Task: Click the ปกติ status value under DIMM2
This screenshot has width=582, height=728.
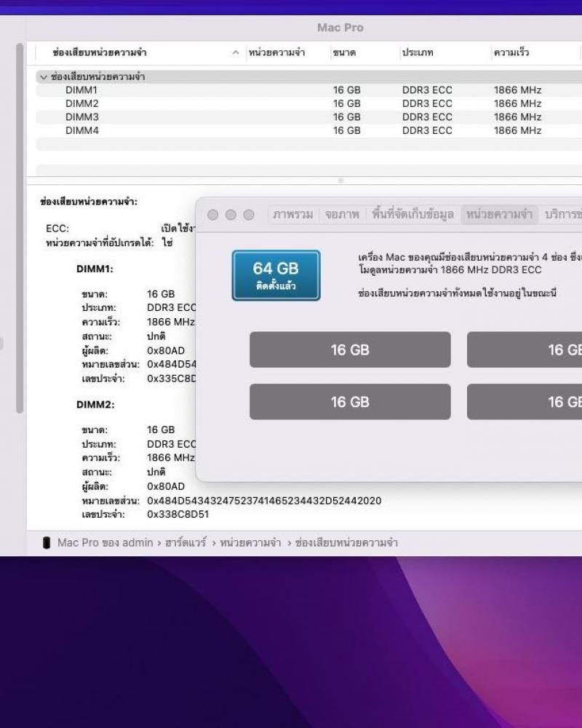Action: 156,472
